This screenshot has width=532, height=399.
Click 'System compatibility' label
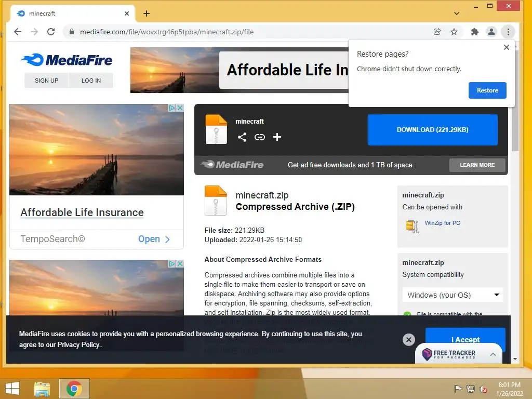[433, 274]
